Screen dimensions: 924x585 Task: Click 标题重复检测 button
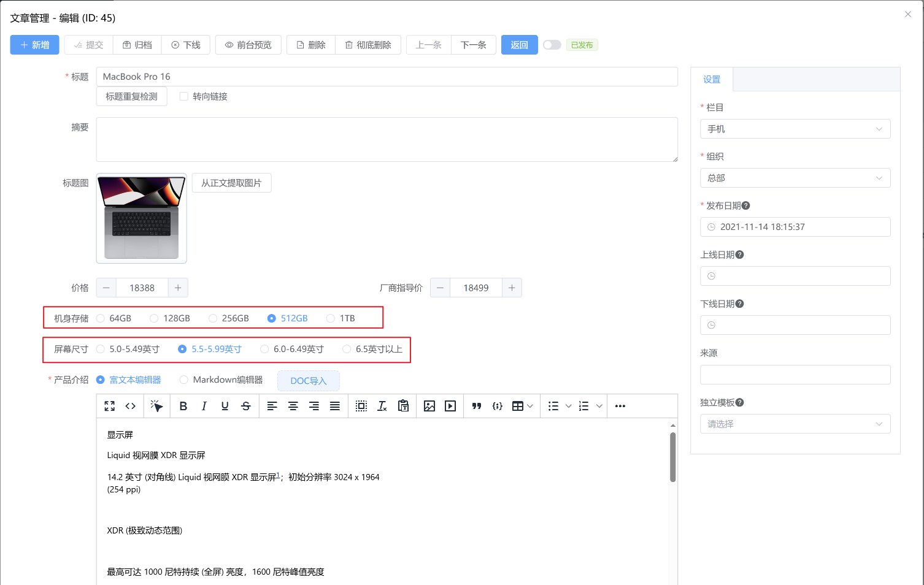pyautogui.click(x=132, y=96)
